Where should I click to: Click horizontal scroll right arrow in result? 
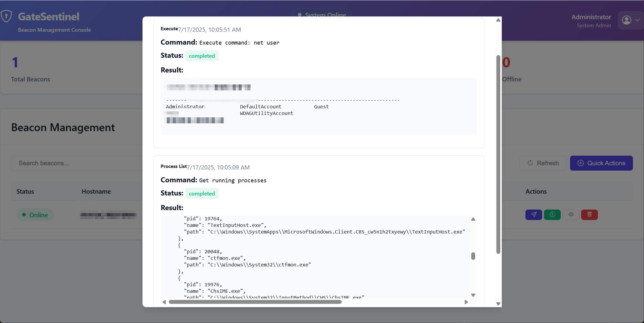(466, 302)
